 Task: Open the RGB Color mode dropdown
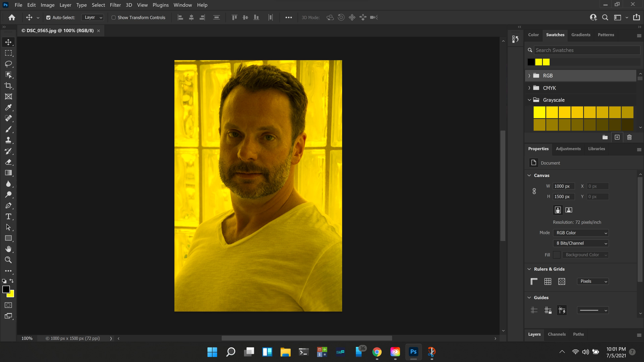[581, 233]
